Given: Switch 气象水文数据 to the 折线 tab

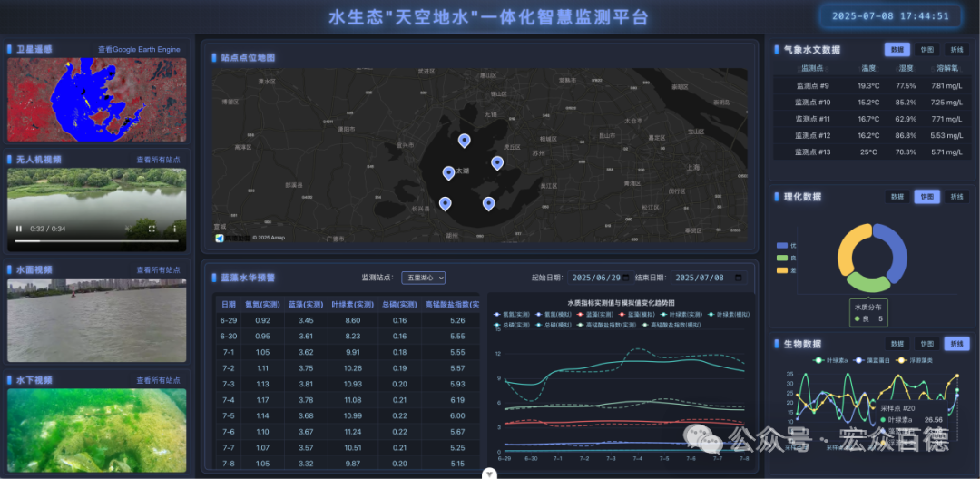Looking at the screenshot, I should [x=957, y=49].
